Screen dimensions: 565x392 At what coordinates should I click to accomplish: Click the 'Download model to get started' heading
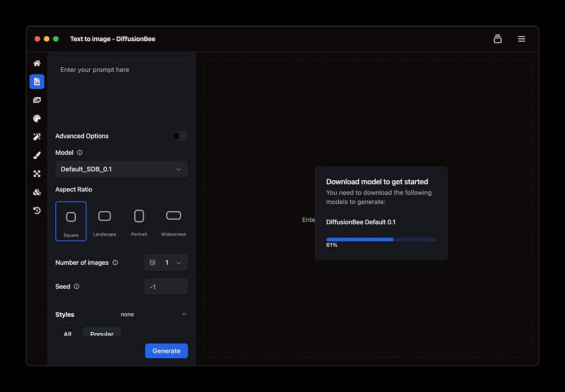[x=377, y=181]
